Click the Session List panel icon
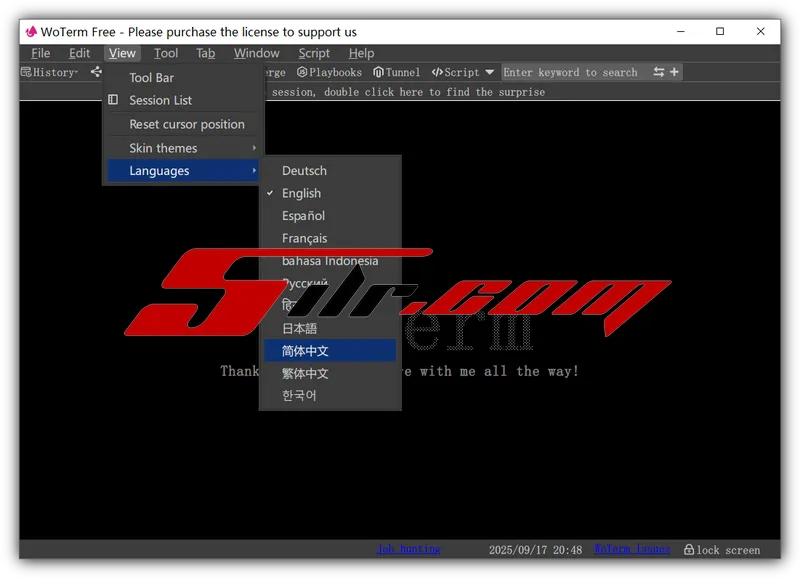The height and width of the screenshot is (578, 800). pos(113,99)
